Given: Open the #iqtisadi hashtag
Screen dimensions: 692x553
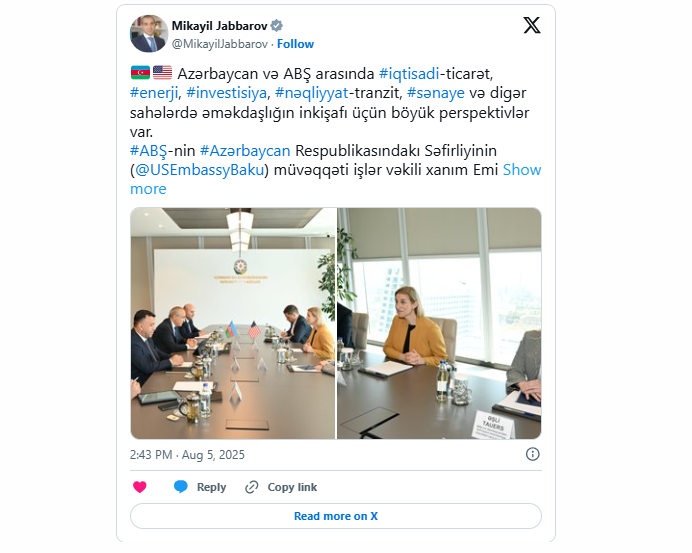Looking at the screenshot, I should click(x=409, y=74).
